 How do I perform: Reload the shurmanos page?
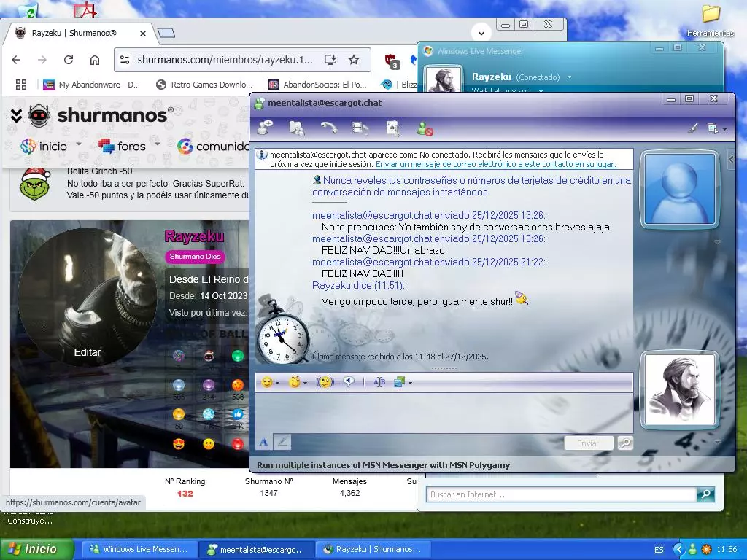69,60
